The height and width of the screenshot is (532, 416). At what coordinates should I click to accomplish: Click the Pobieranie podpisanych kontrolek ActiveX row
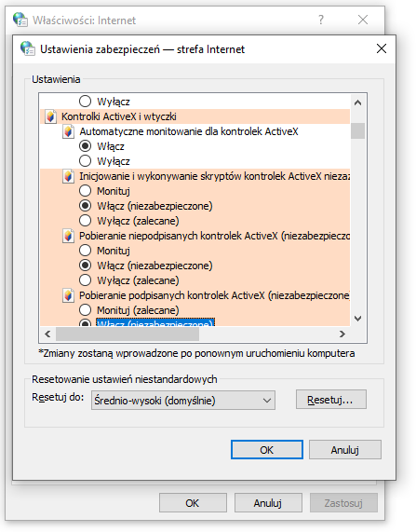click(215, 295)
